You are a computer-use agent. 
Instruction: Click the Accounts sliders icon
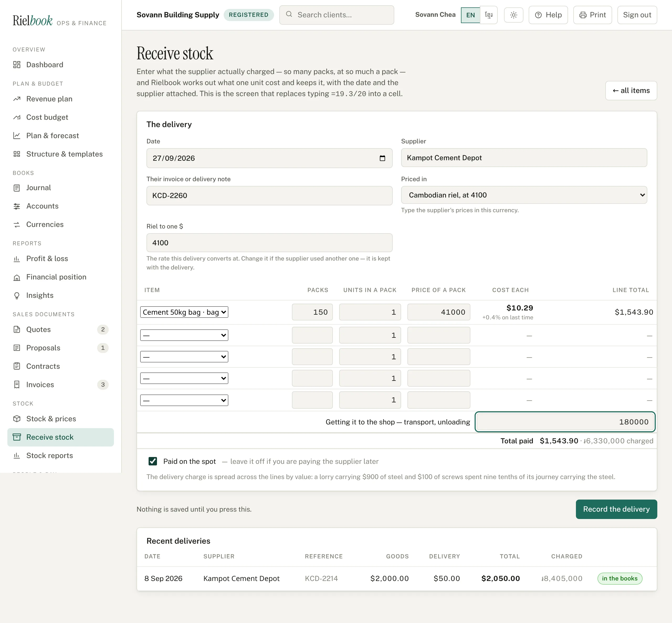tap(17, 206)
